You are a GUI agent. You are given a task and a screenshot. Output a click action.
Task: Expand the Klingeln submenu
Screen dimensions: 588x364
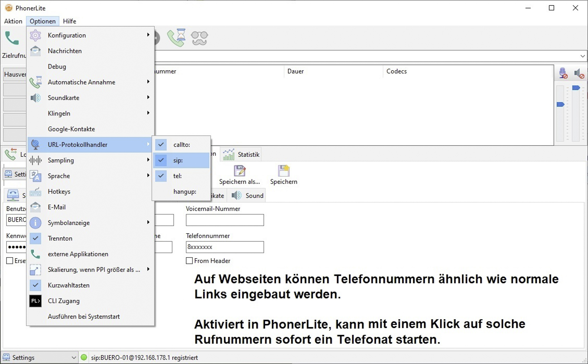click(90, 113)
